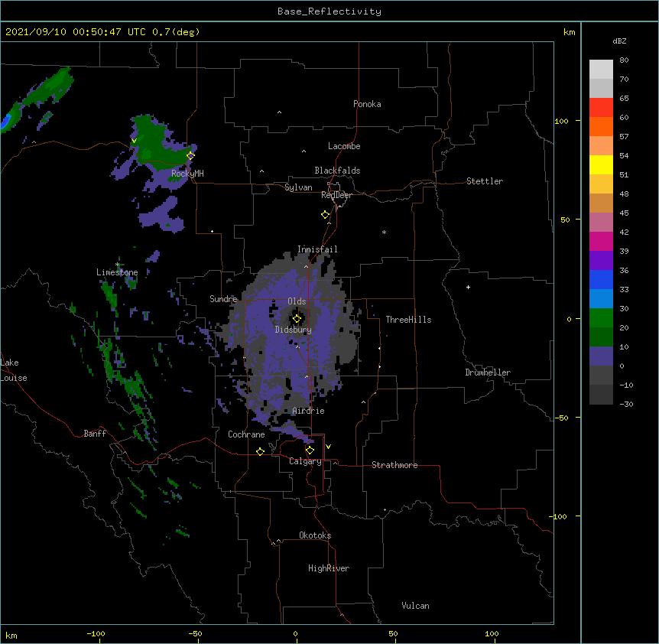Image resolution: width=659 pixels, height=644 pixels.
Task: Click the ThreeHills city label
Action: pyautogui.click(x=408, y=320)
